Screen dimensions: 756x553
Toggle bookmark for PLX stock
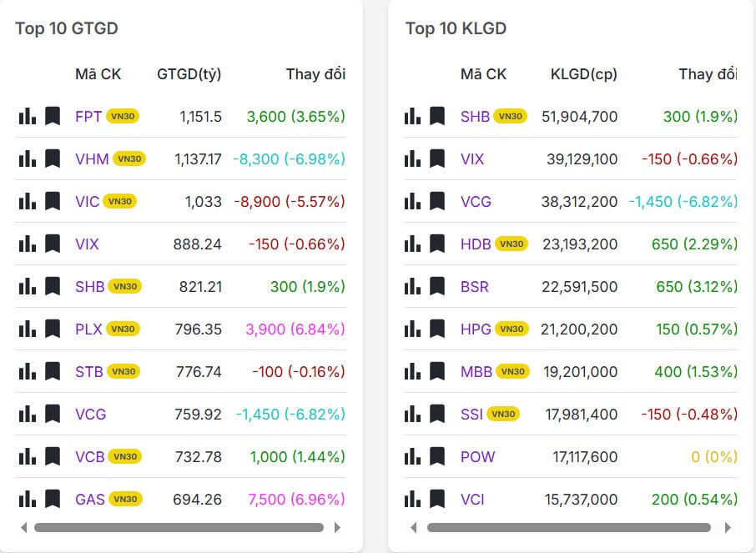[53, 329]
